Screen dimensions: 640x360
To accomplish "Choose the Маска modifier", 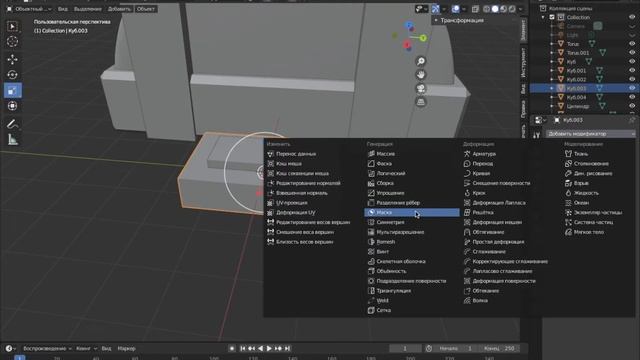I will coord(411,213).
